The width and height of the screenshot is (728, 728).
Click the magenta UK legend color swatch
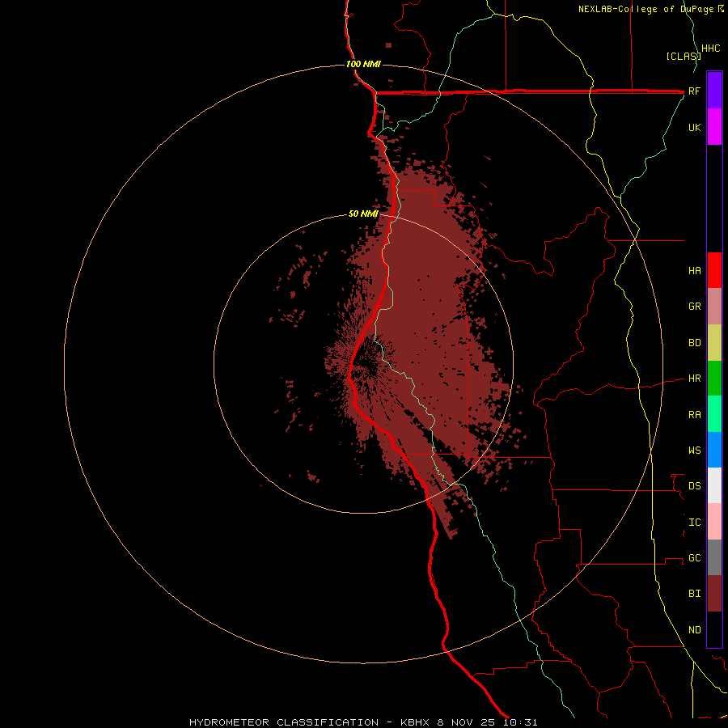tap(714, 127)
